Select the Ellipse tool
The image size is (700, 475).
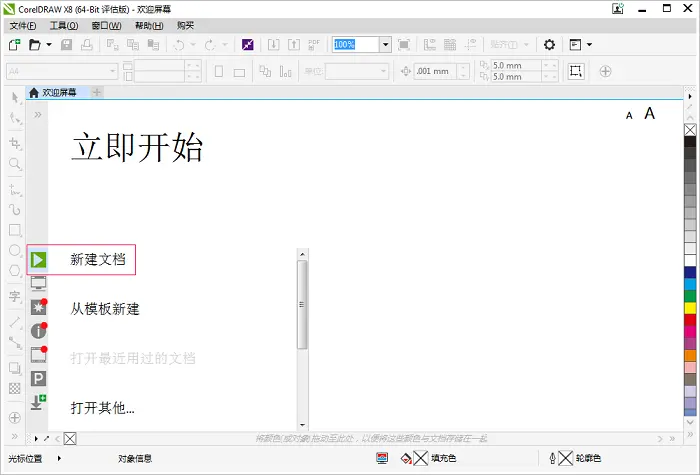(15, 250)
